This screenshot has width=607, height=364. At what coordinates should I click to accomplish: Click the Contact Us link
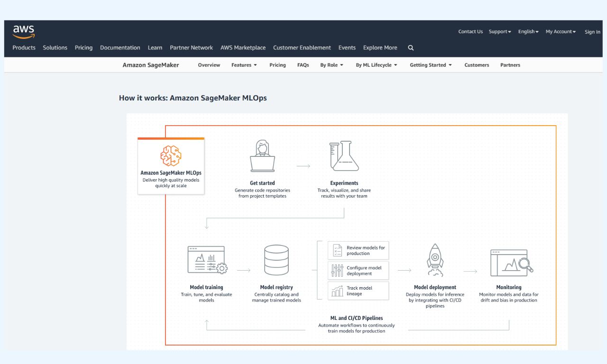tap(470, 32)
